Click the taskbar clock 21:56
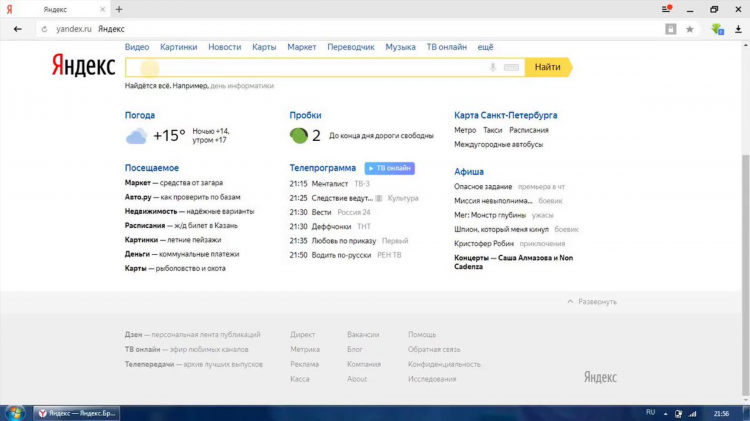Viewport: 750px width, 421px height. (721, 414)
